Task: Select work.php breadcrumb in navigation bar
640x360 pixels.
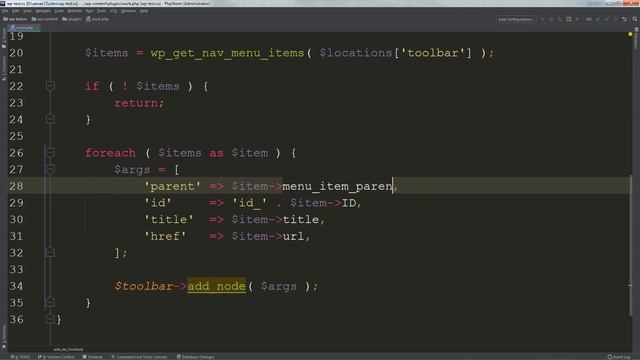Action: pyautogui.click(x=97, y=19)
